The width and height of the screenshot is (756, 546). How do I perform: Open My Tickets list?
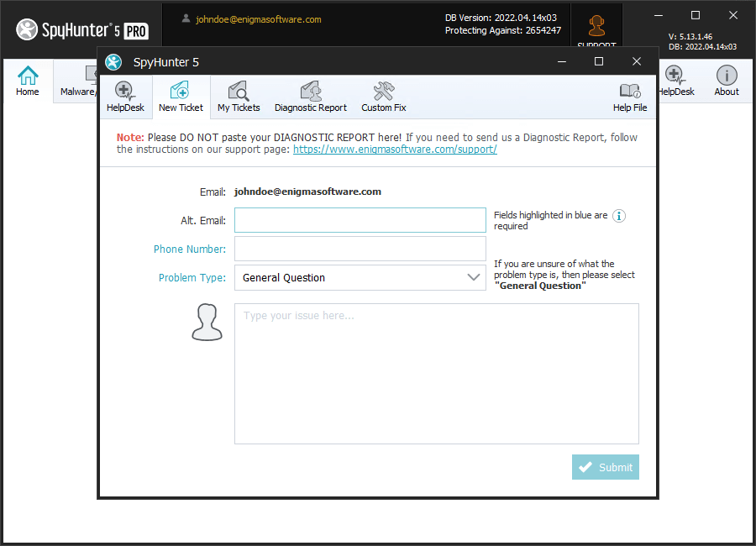coord(239,97)
